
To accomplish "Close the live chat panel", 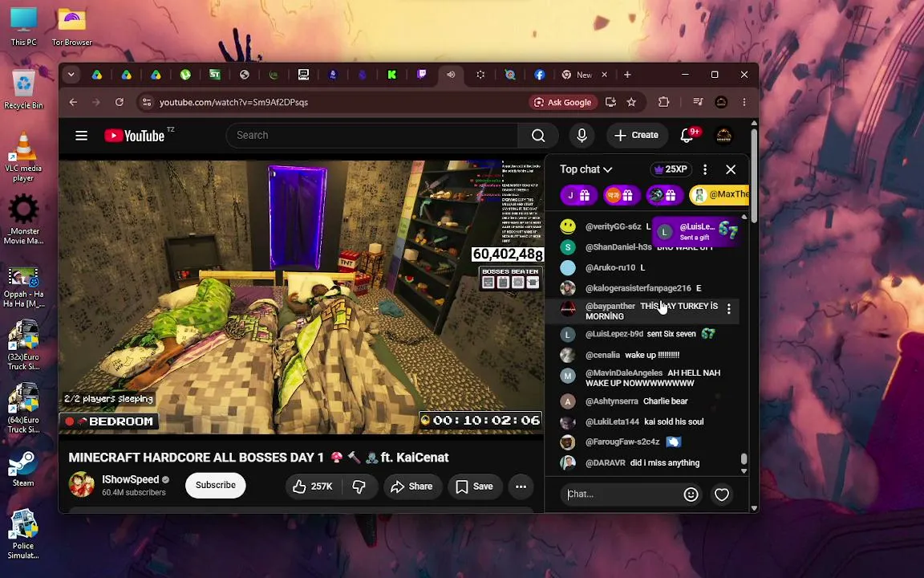I will [731, 169].
